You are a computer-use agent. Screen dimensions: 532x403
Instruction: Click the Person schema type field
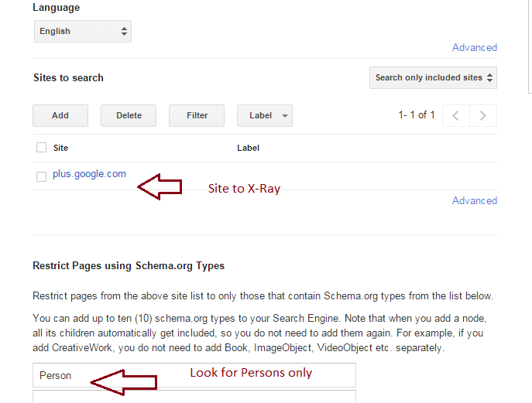pos(194,375)
